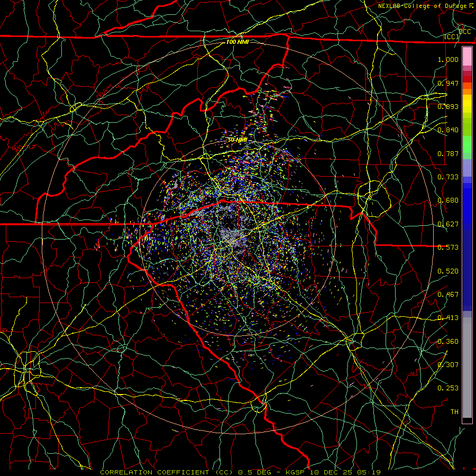Pick the lavender segment near 0.733
The height and width of the screenshot is (476, 476).
[467, 168]
